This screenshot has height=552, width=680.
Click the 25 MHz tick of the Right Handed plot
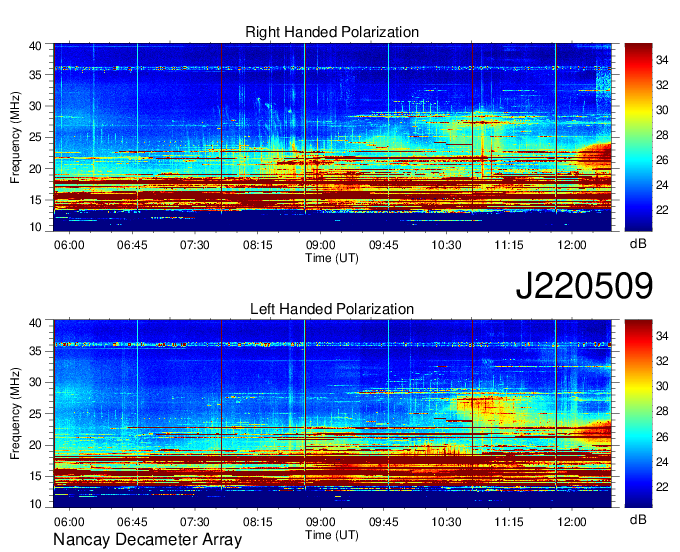[35, 137]
